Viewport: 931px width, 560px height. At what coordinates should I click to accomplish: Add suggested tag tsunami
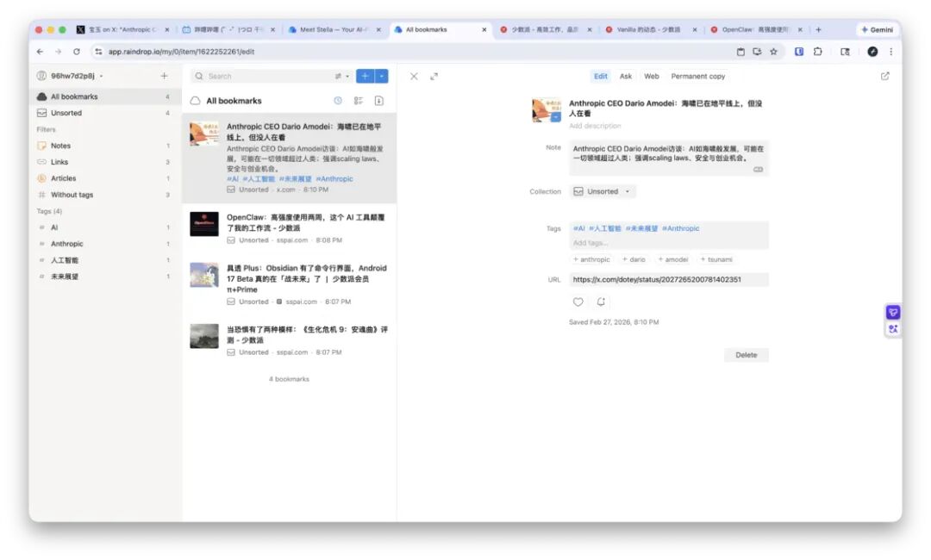click(x=716, y=259)
